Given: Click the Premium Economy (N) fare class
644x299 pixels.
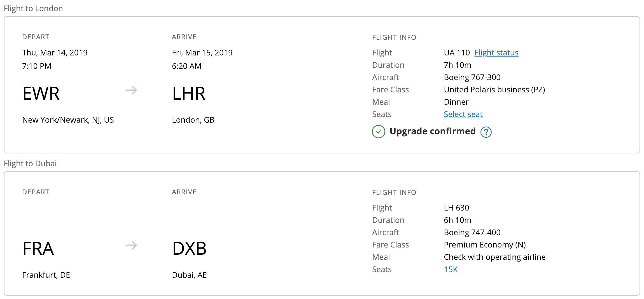Looking at the screenshot, I should 485,245.
